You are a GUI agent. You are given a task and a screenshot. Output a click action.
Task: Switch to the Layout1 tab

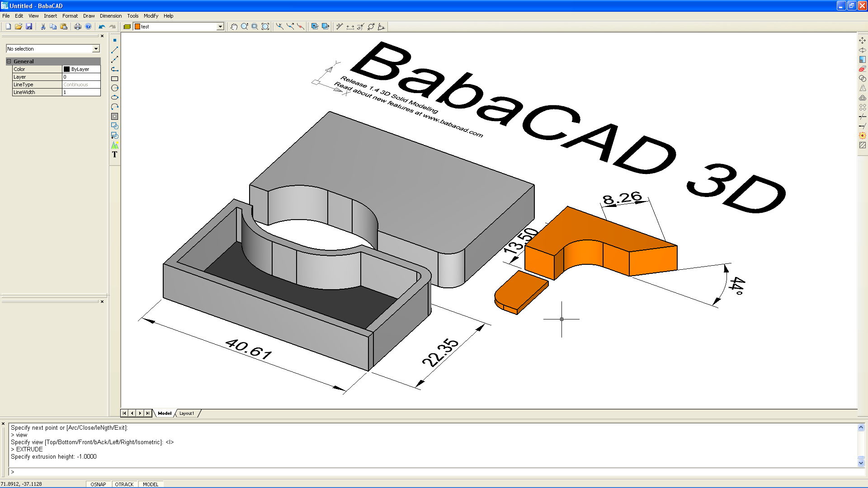click(x=187, y=413)
